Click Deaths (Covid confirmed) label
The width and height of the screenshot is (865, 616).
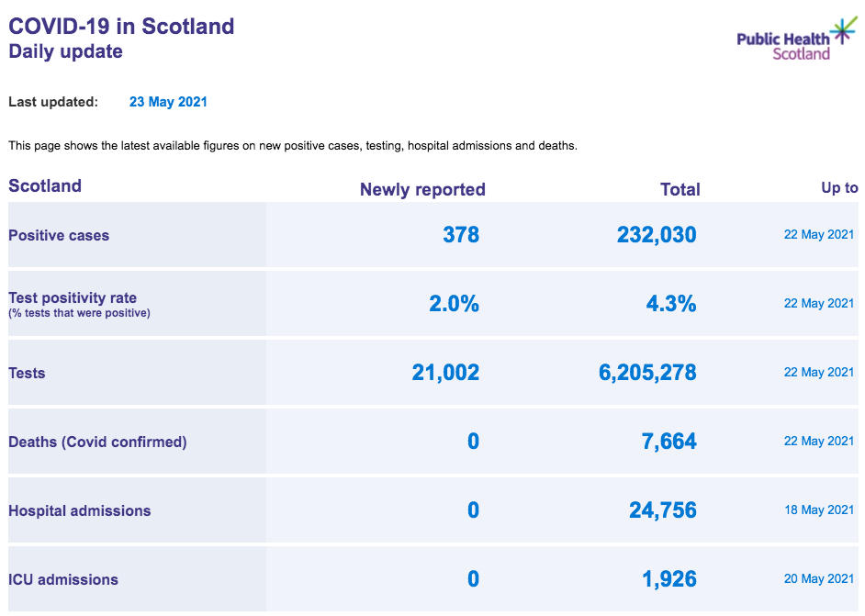pos(97,442)
